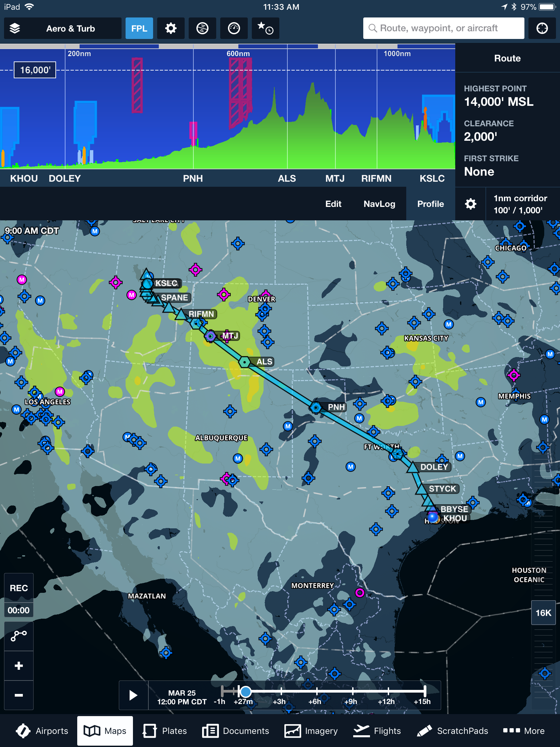Center map on current location
Viewport: 560px width, 747px height.
tap(542, 28)
